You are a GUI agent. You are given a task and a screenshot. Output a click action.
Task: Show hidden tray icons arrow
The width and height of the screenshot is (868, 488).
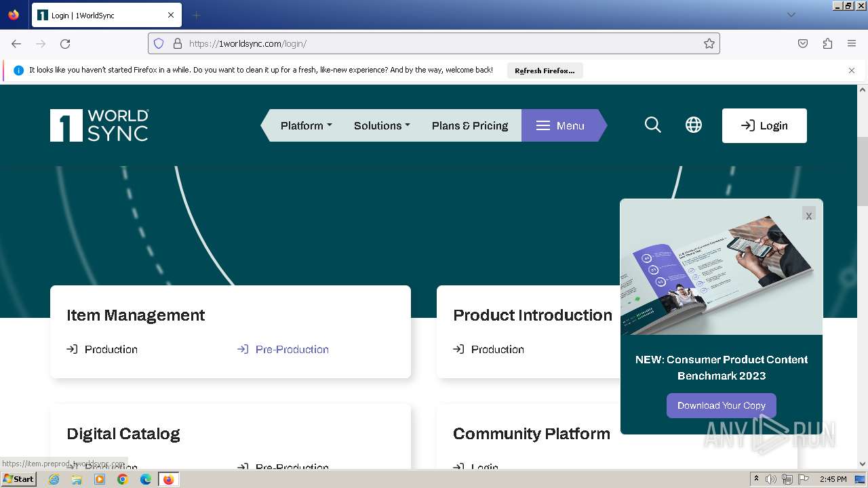(x=756, y=479)
